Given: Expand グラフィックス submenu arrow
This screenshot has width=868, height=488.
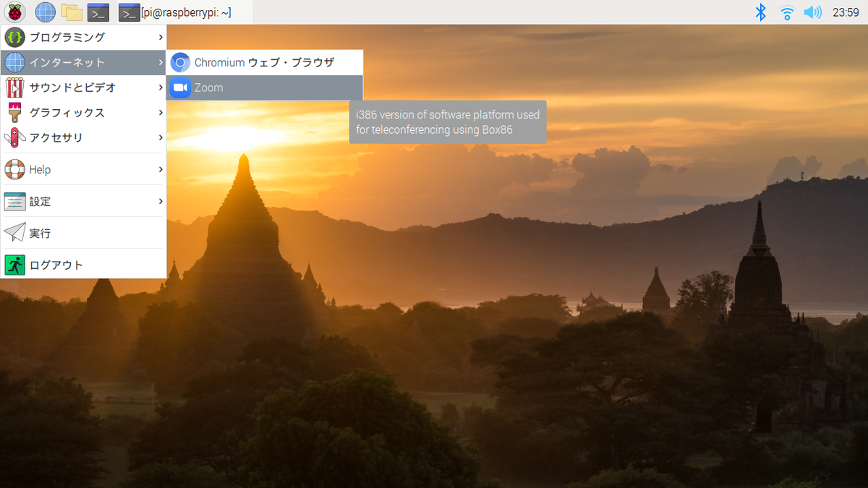Looking at the screenshot, I should point(161,113).
